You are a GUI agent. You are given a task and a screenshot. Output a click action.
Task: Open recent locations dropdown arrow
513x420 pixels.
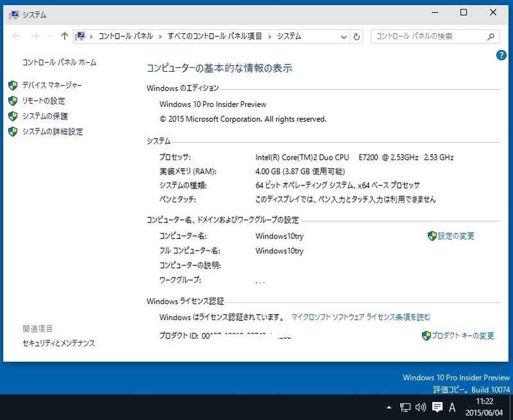click(x=50, y=37)
